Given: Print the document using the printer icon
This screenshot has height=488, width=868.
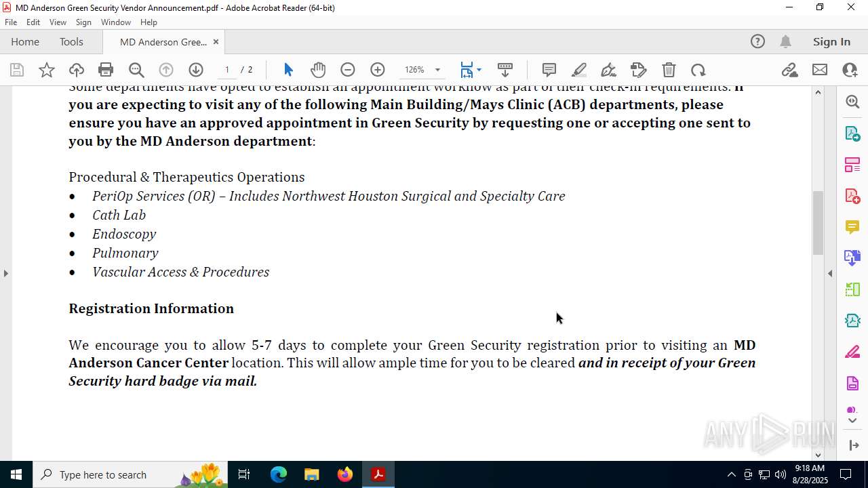Looking at the screenshot, I should tap(106, 70).
